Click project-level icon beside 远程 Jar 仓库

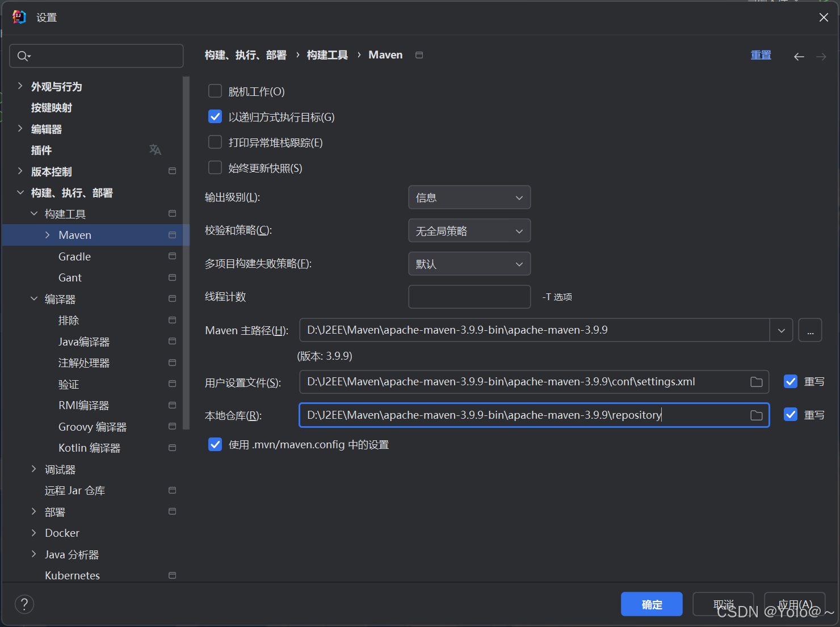[173, 490]
